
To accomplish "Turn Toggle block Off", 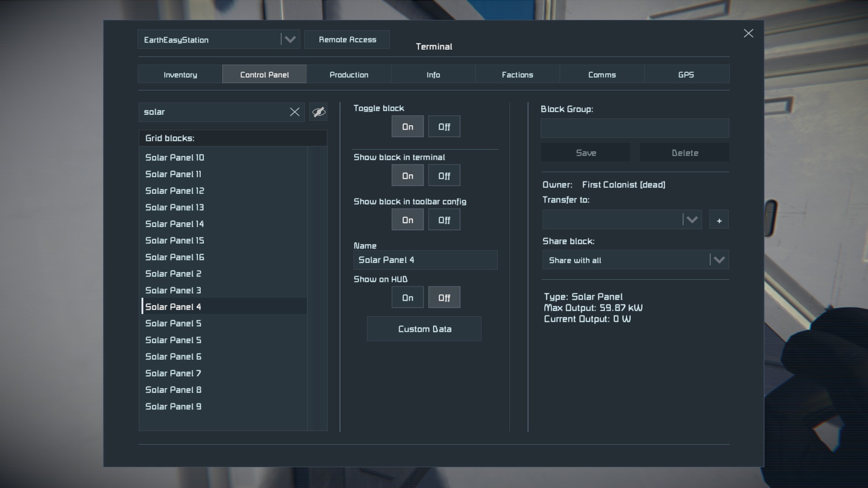I will [x=444, y=127].
